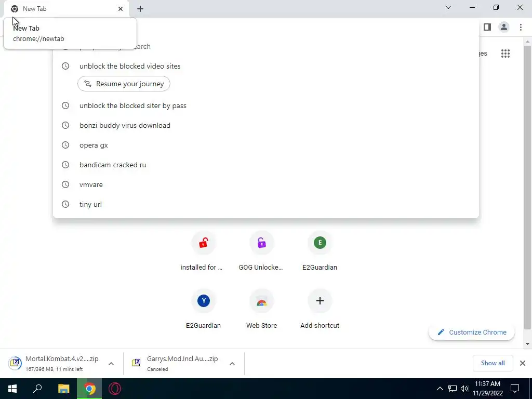Select suggestion 'unblock the blocked video sites'
This screenshot has height=399, width=532.
(265, 66)
